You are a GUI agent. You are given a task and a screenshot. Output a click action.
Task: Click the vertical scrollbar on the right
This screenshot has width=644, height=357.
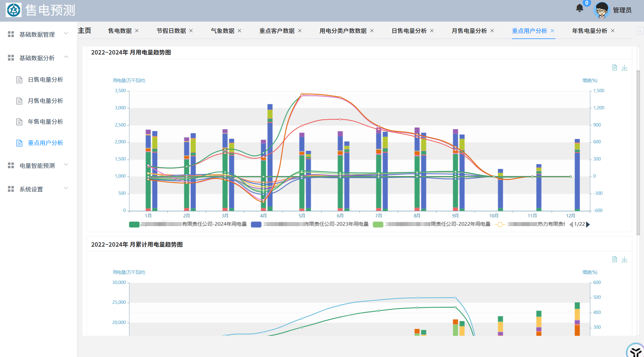638,151
